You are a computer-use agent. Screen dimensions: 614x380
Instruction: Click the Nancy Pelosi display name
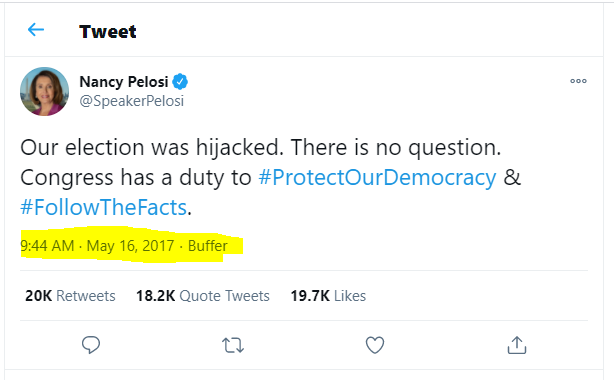(x=124, y=82)
